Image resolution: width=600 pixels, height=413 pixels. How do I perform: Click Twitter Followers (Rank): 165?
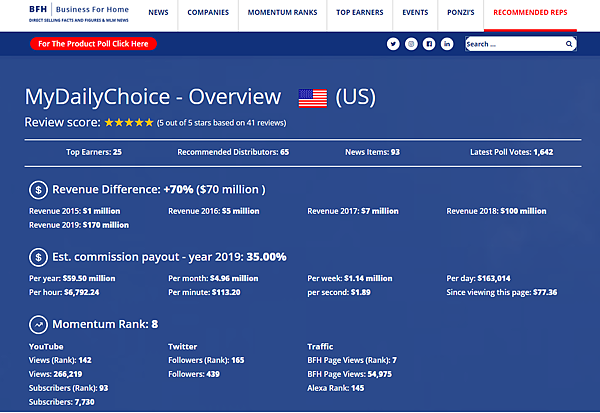click(206, 360)
